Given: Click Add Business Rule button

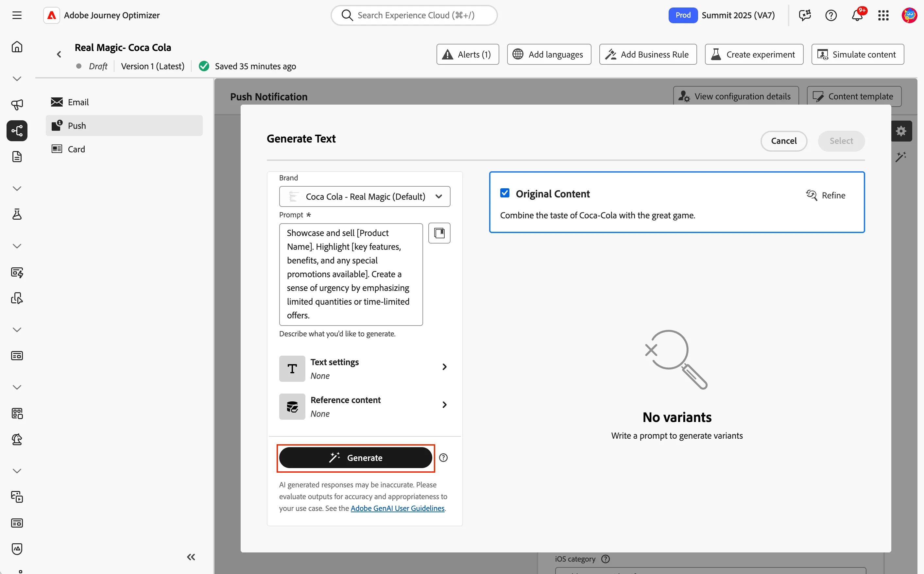Looking at the screenshot, I should 648,54.
